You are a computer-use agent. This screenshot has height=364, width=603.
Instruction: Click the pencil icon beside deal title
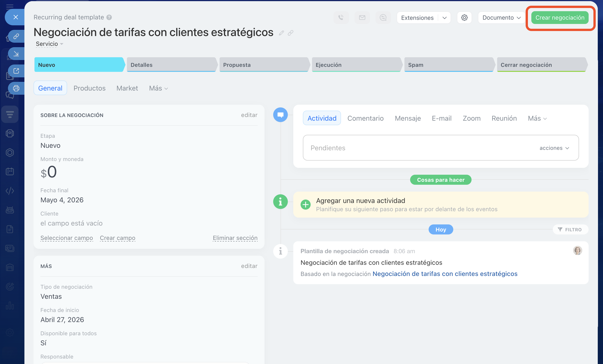[x=281, y=33]
